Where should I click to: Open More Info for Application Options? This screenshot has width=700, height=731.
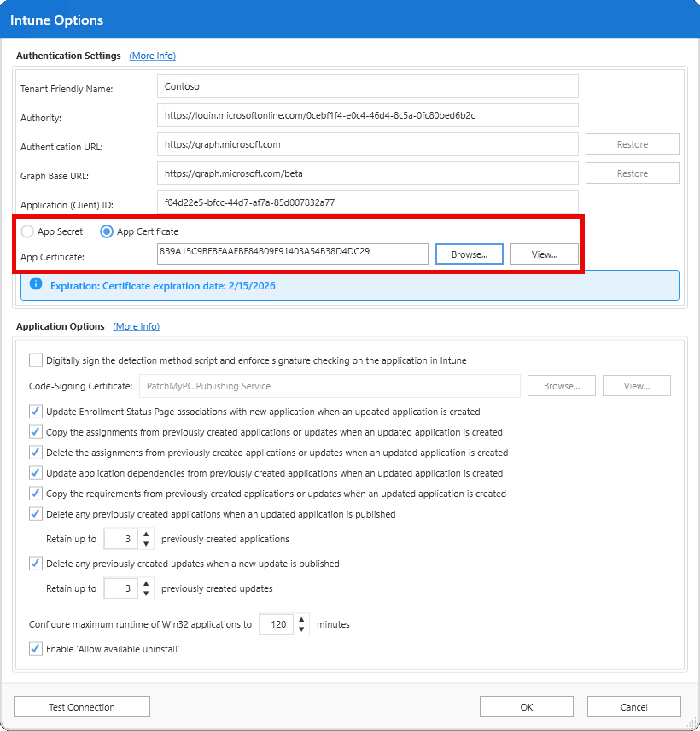click(x=136, y=325)
